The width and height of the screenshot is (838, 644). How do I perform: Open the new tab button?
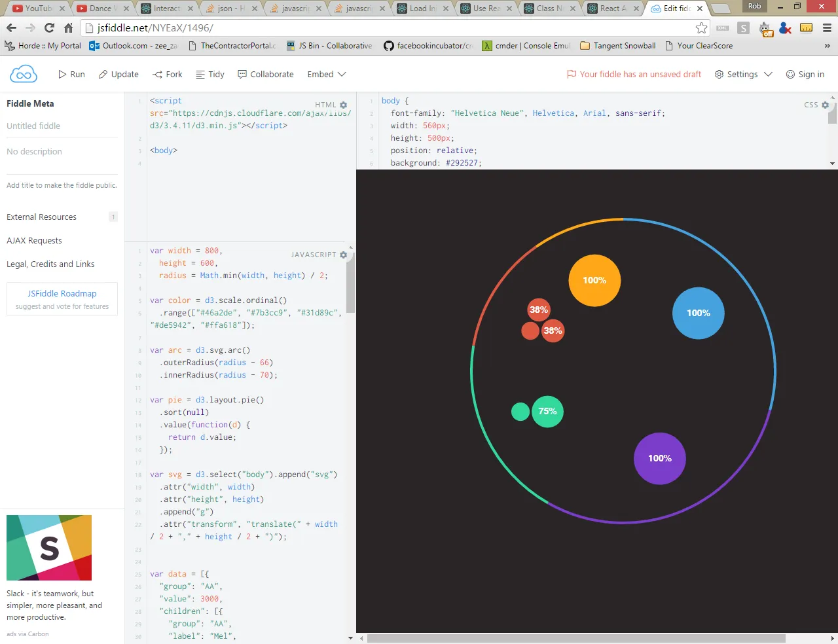click(x=721, y=9)
